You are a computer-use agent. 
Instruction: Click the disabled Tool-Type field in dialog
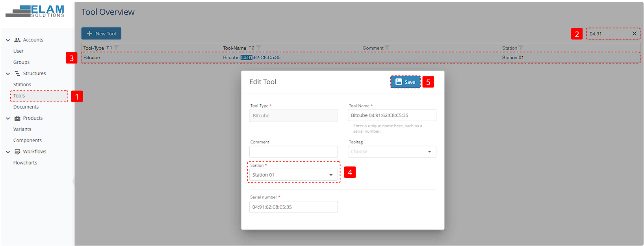[x=293, y=116]
